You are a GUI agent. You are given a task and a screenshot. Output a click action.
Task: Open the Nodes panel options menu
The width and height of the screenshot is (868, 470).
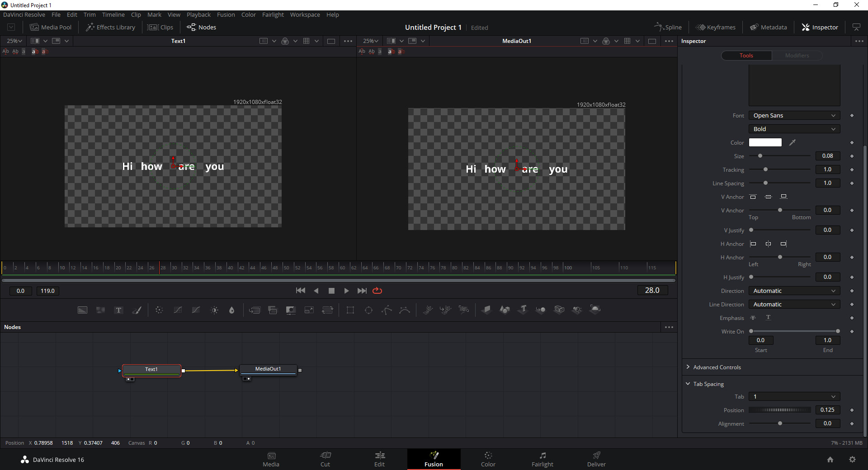(x=669, y=327)
